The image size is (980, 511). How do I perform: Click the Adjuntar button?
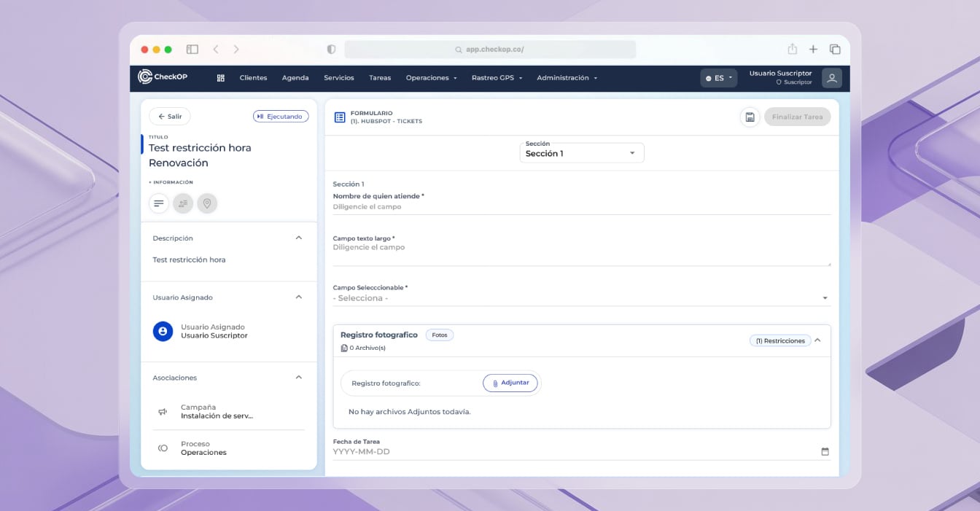point(510,383)
